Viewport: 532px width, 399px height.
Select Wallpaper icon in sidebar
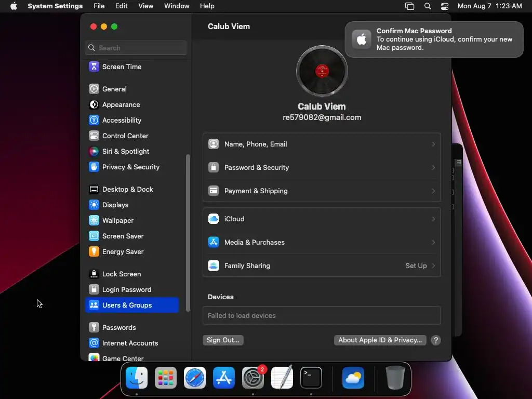(94, 220)
